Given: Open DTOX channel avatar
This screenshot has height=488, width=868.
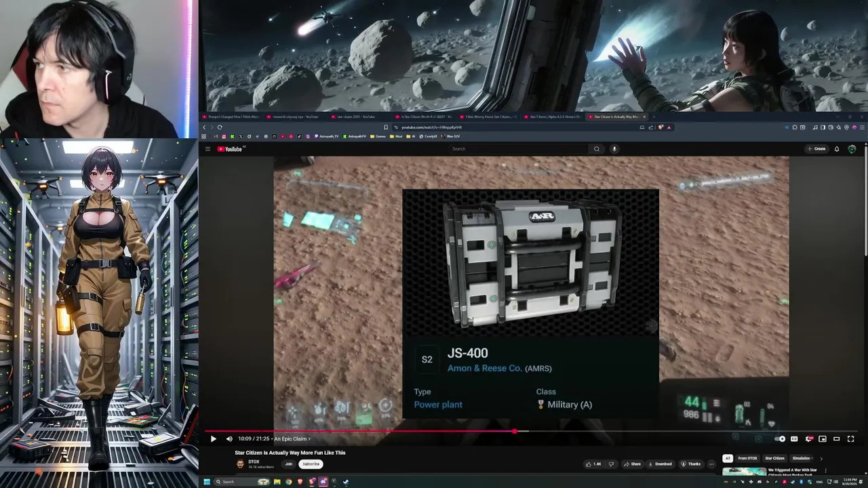Looking at the screenshot, I should click(240, 464).
